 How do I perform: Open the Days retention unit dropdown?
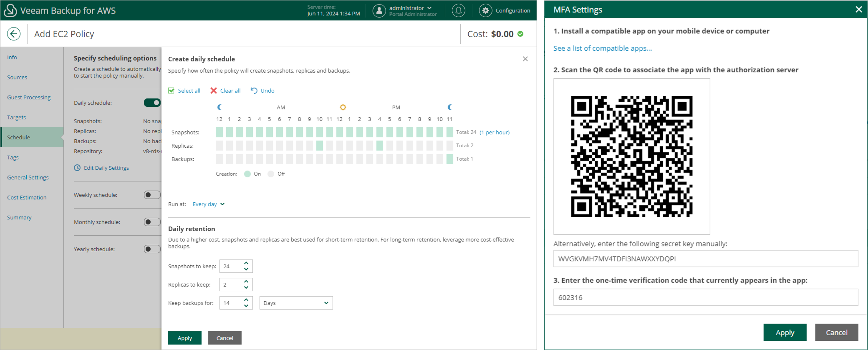tap(296, 303)
